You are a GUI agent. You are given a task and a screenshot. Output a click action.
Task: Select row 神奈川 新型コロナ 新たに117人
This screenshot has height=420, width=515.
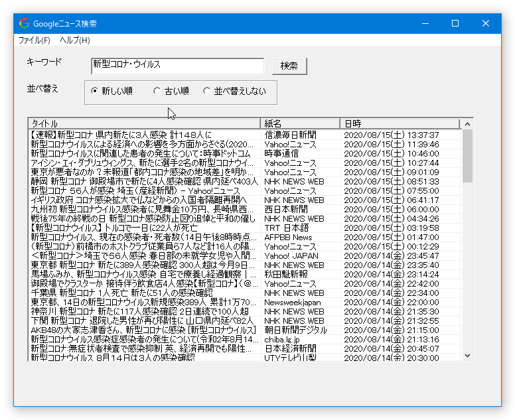(x=245, y=311)
